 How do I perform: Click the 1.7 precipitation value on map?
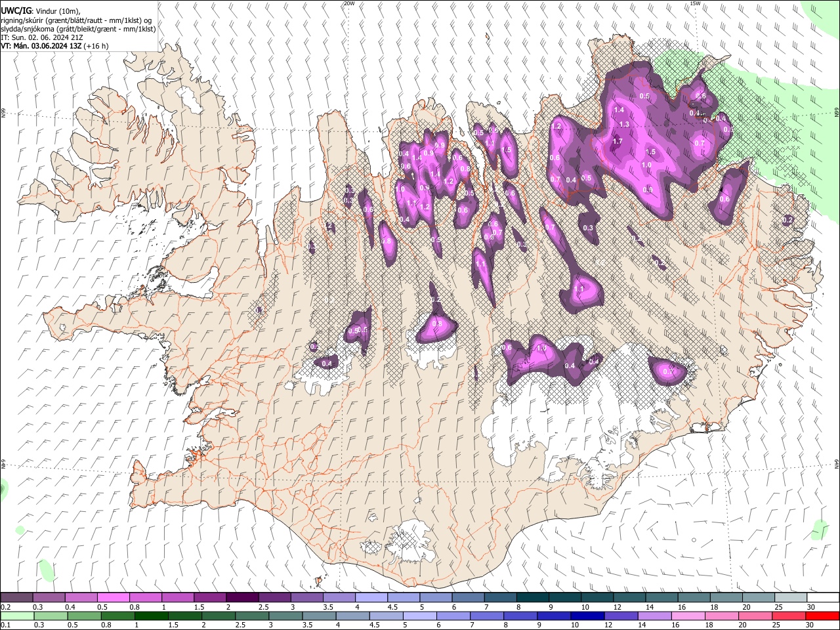click(x=618, y=141)
